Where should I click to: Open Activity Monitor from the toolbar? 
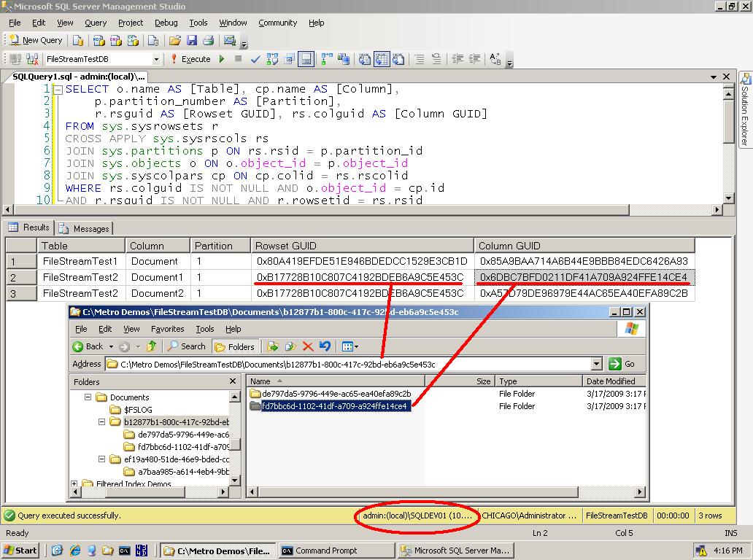tap(230, 40)
